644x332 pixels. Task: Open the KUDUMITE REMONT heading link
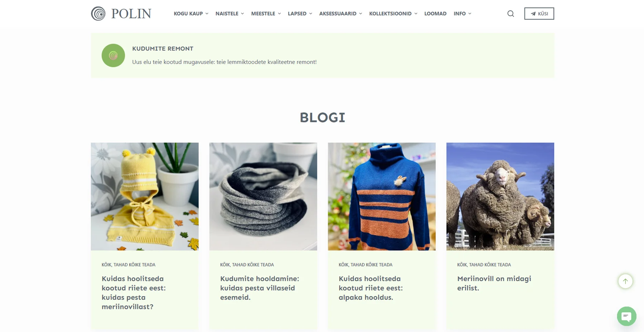[x=163, y=48]
